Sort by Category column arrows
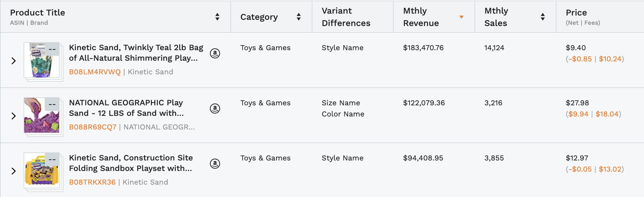 [299, 17]
